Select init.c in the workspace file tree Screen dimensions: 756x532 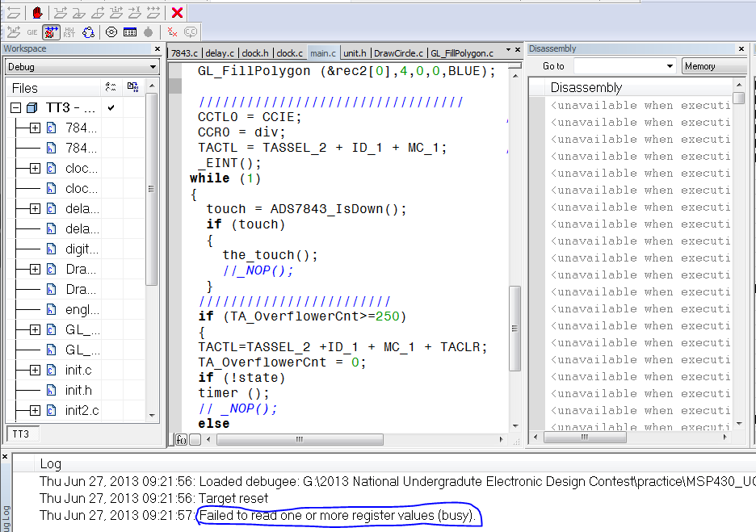pyautogui.click(x=78, y=371)
